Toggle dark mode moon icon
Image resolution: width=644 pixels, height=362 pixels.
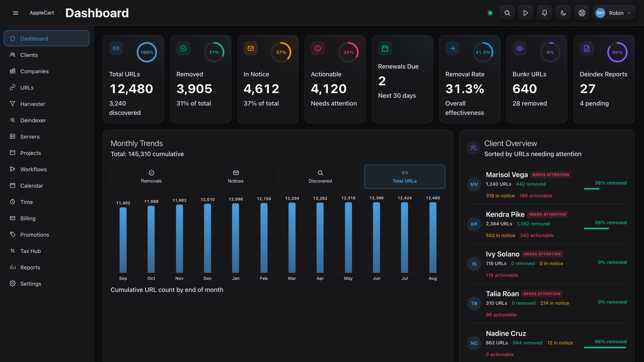point(563,13)
